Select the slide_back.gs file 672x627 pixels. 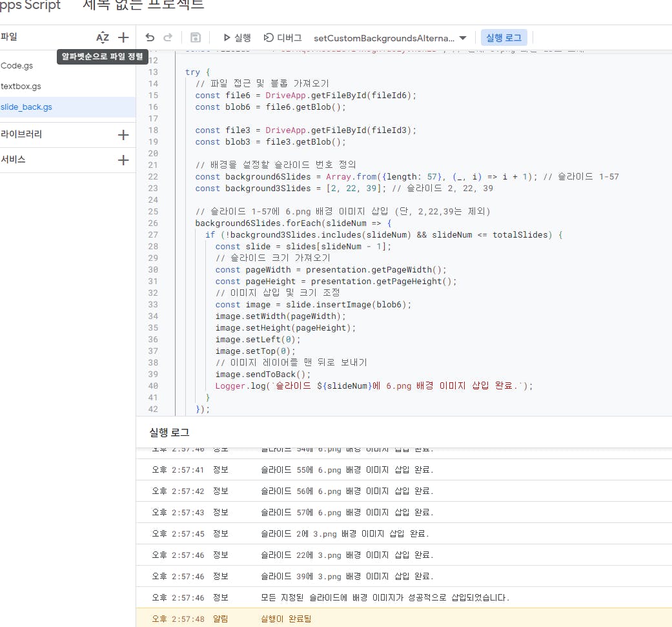click(x=66, y=107)
